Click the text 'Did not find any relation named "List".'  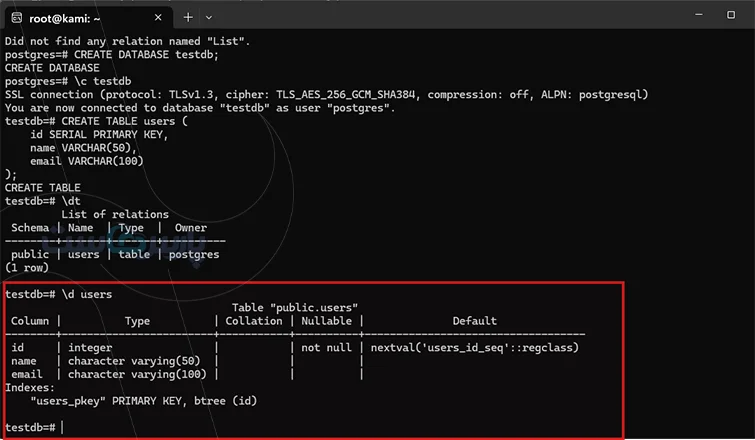(x=128, y=41)
